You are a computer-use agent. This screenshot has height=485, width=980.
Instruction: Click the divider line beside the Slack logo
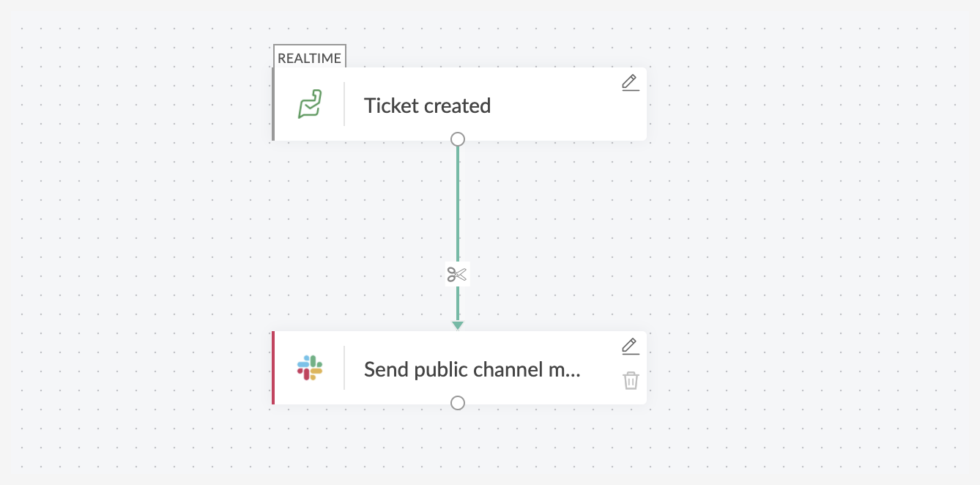click(x=344, y=368)
